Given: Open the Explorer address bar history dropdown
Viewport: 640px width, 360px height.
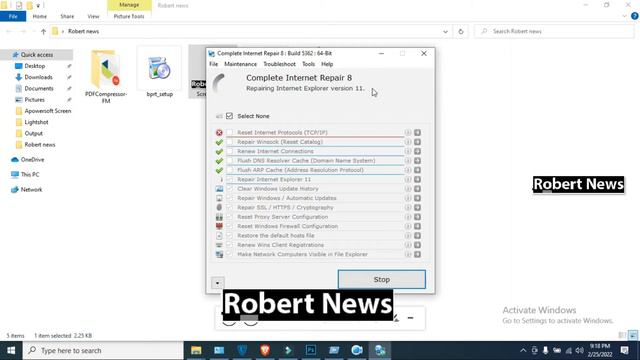Looking at the screenshot, I should pyautogui.click(x=445, y=31).
